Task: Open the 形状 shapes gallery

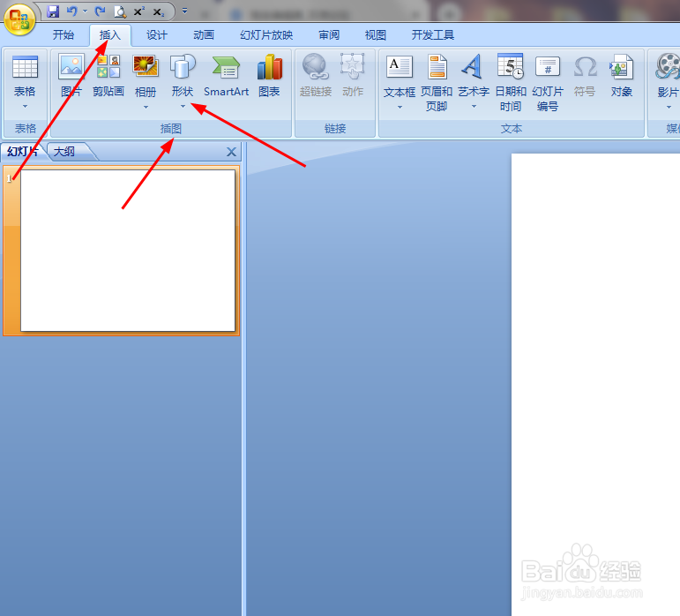Action: pos(183,80)
